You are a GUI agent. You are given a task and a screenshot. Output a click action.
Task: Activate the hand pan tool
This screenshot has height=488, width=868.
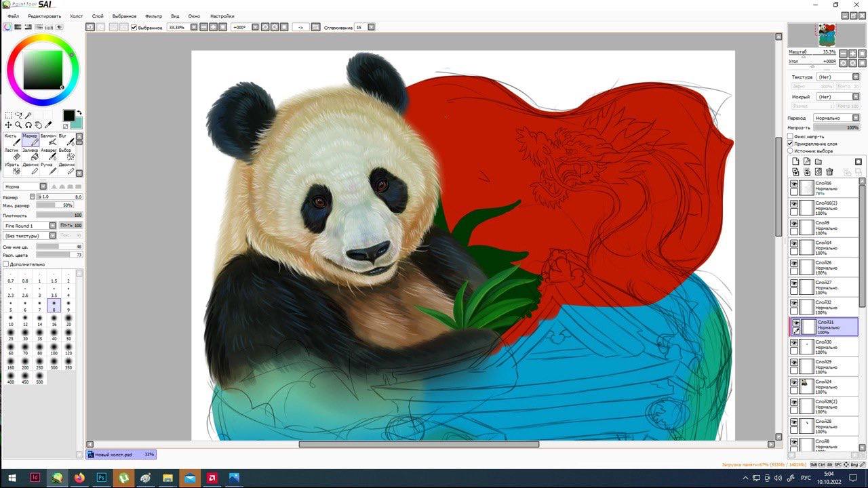pyautogui.click(x=39, y=125)
